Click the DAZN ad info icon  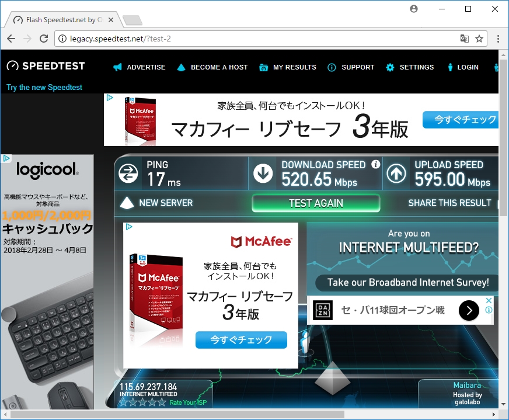pyautogui.click(x=489, y=310)
